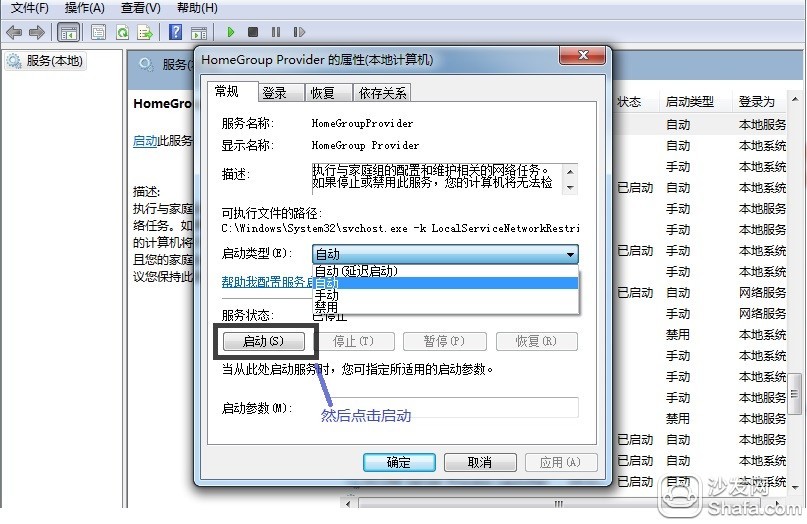The width and height of the screenshot is (807, 524).
Task: Open the 文件(F) menu
Action: 30,8
